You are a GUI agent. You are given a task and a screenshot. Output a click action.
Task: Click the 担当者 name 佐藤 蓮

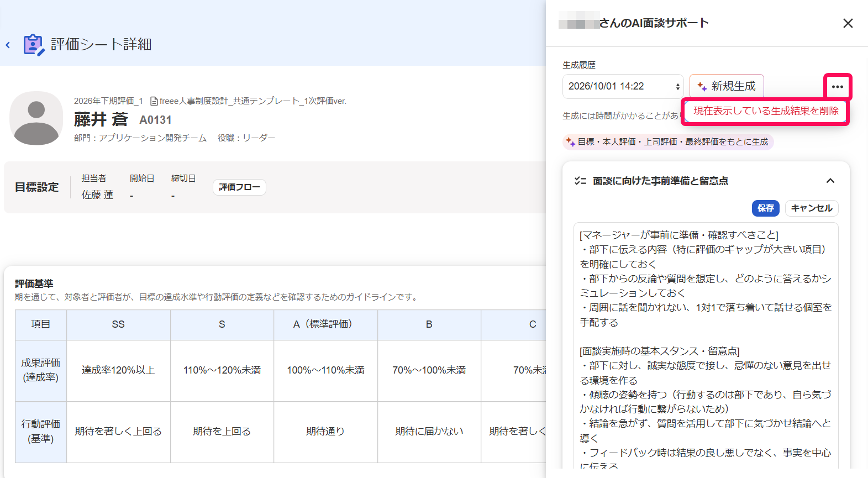tap(97, 195)
